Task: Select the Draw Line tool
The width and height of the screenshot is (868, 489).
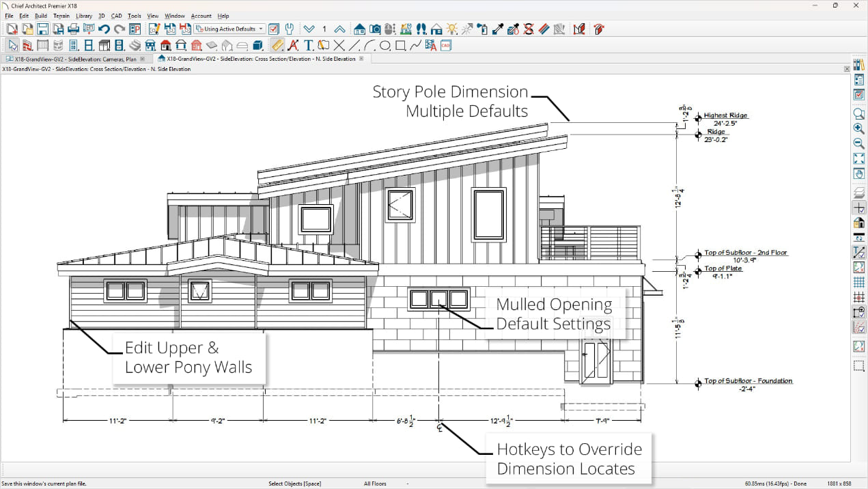Action: coord(354,46)
